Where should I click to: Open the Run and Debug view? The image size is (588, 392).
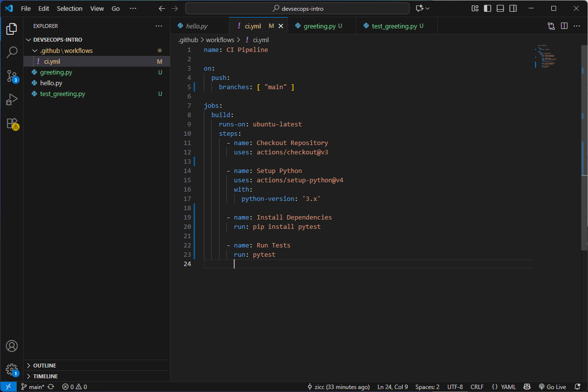12,99
